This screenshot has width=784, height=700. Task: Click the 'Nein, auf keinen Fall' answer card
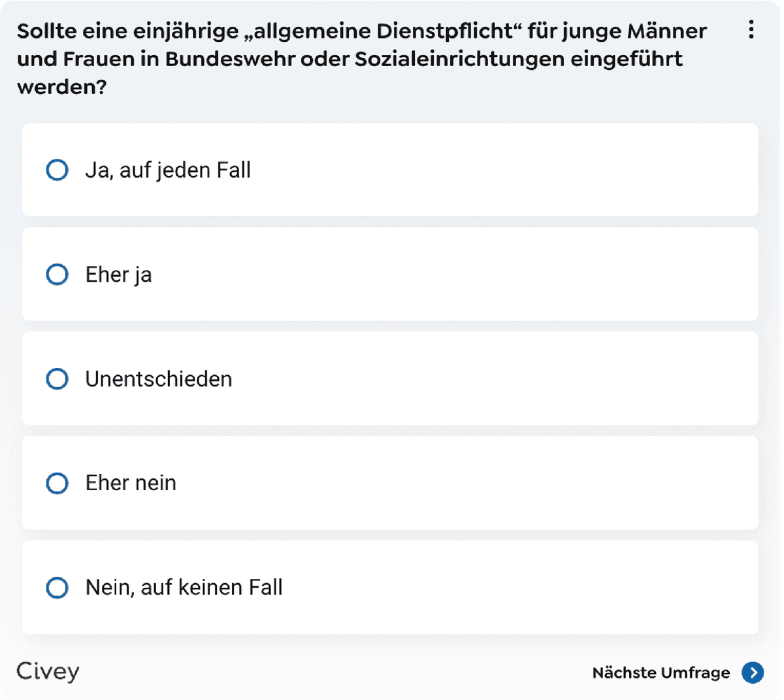(392, 588)
